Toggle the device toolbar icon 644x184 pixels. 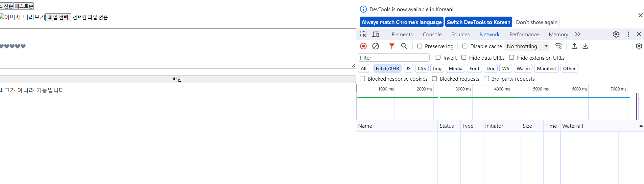tap(376, 34)
